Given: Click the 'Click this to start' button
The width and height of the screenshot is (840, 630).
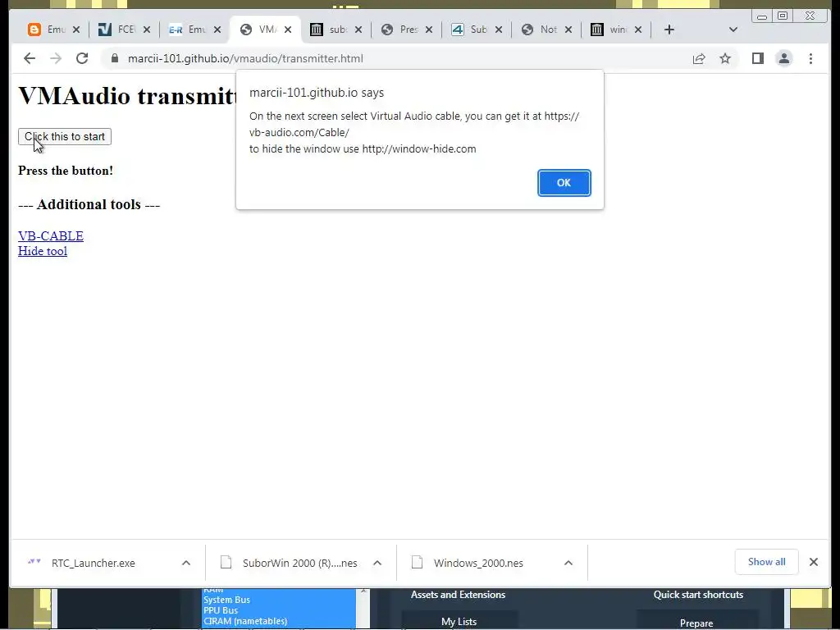Looking at the screenshot, I should 64,137.
